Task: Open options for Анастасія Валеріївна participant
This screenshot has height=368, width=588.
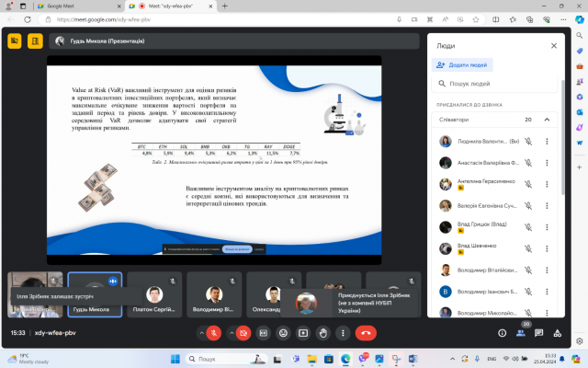Action: [x=547, y=163]
